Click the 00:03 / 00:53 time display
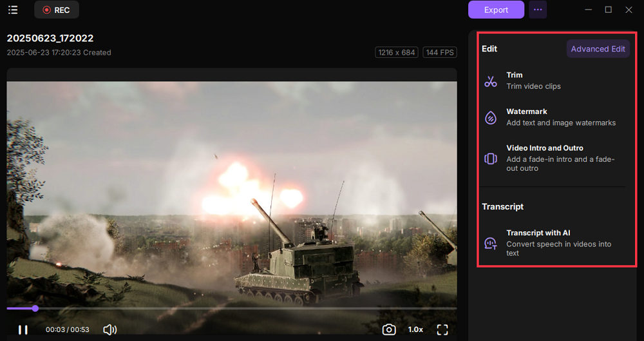 (x=68, y=329)
